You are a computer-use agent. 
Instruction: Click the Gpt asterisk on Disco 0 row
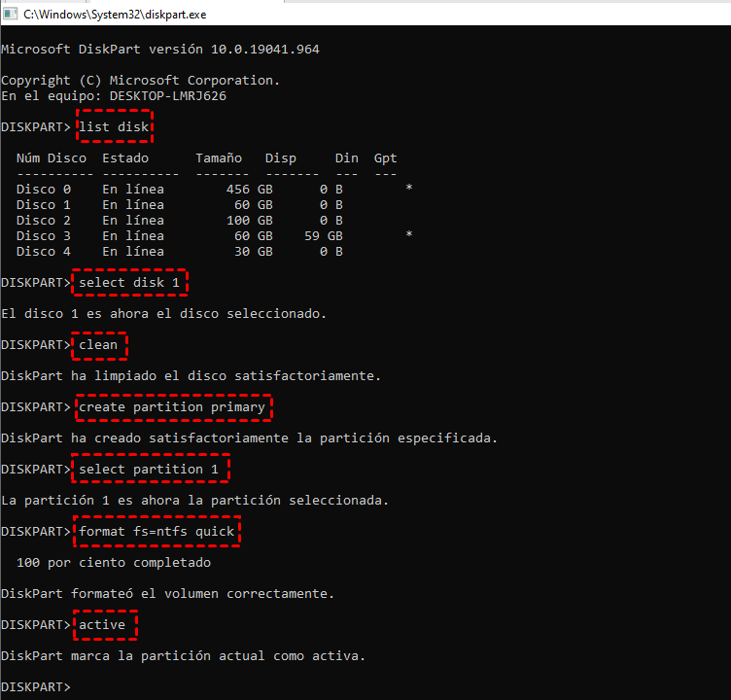(x=409, y=188)
